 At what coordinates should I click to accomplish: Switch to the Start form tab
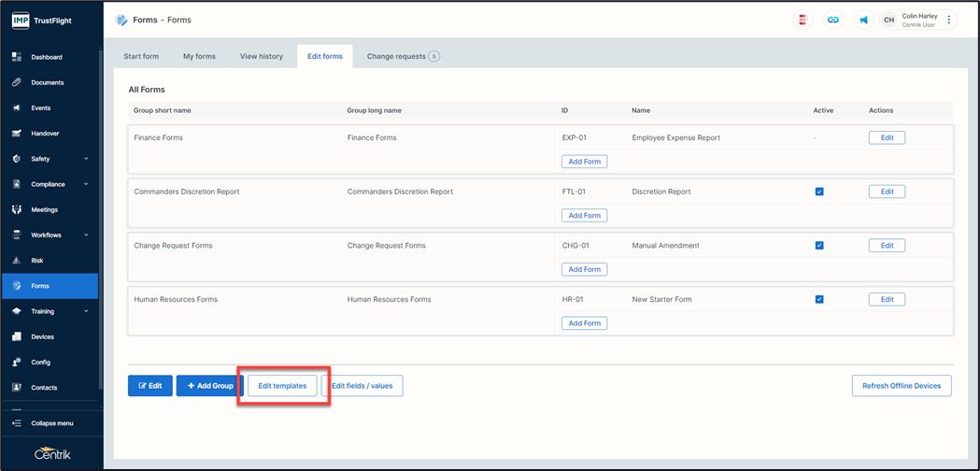[141, 56]
